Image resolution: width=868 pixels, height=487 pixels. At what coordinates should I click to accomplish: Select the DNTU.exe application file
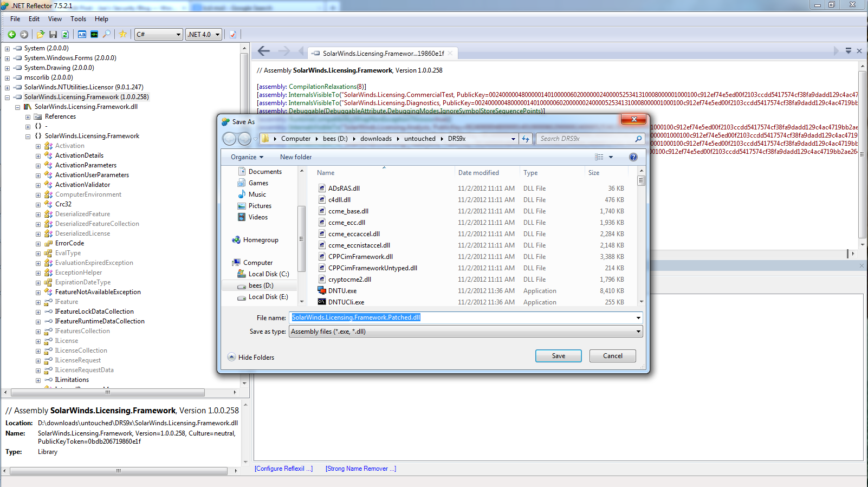point(342,291)
